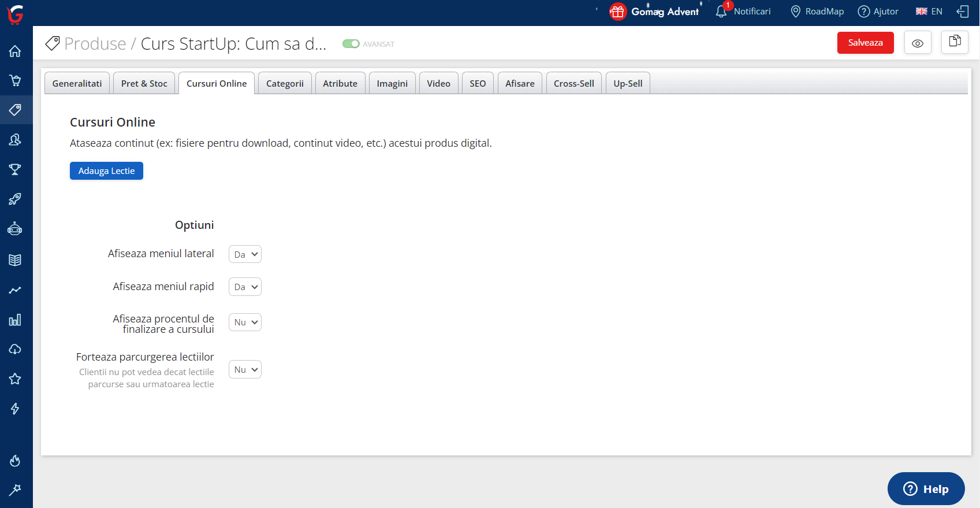Open the Notificari bell icon

pyautogui.click(x=721, y=12)
